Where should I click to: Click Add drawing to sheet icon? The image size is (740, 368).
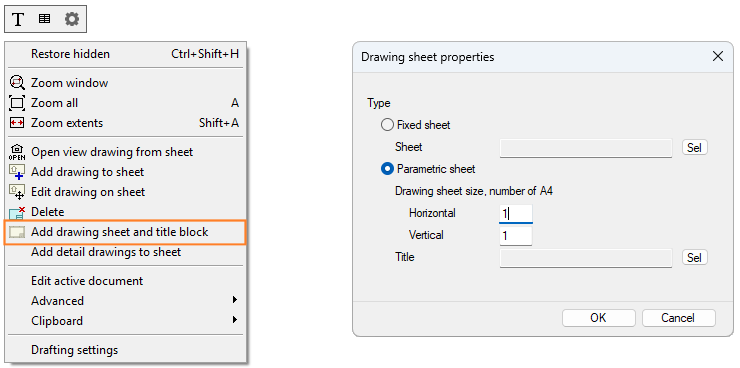(x=17, y=172)
